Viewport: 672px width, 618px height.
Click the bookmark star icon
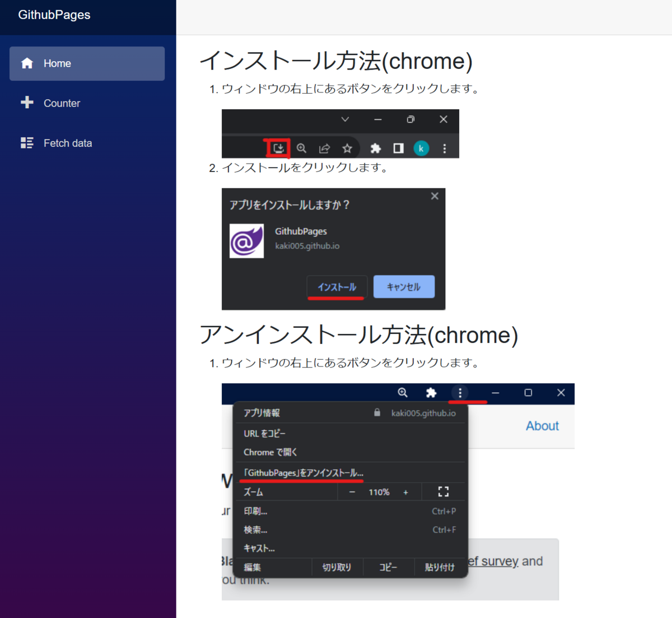[x=347, y=148]
